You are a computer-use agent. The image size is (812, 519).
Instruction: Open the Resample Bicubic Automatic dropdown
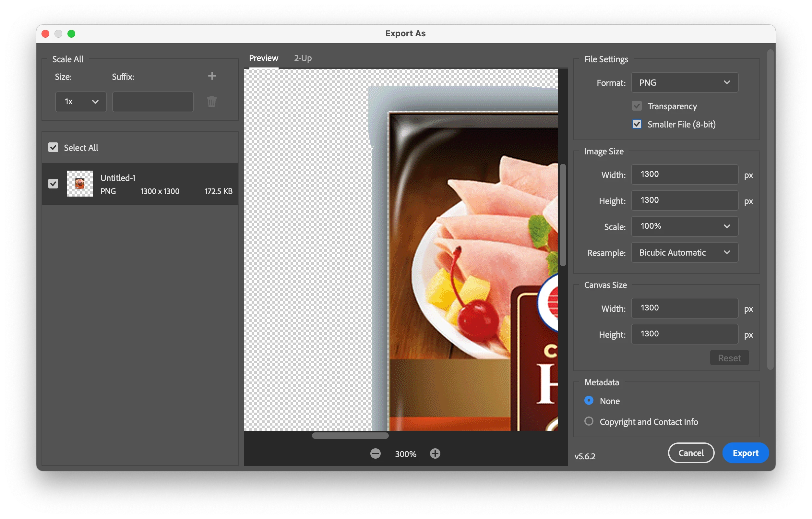684,253
